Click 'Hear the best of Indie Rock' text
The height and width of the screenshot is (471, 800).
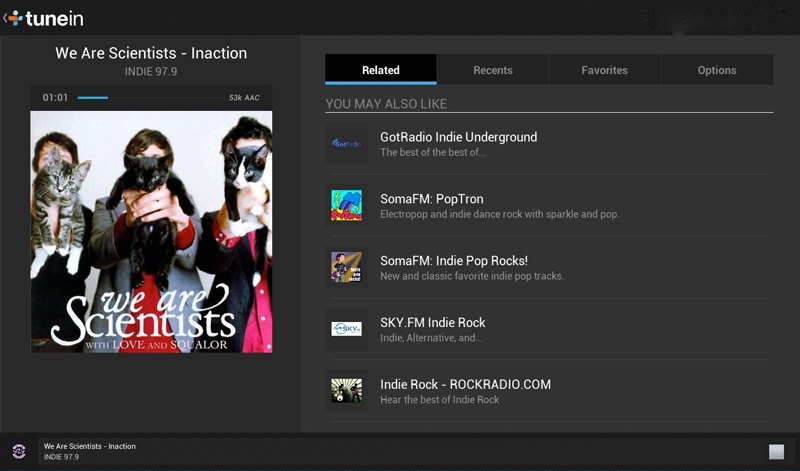pos(440,400)
